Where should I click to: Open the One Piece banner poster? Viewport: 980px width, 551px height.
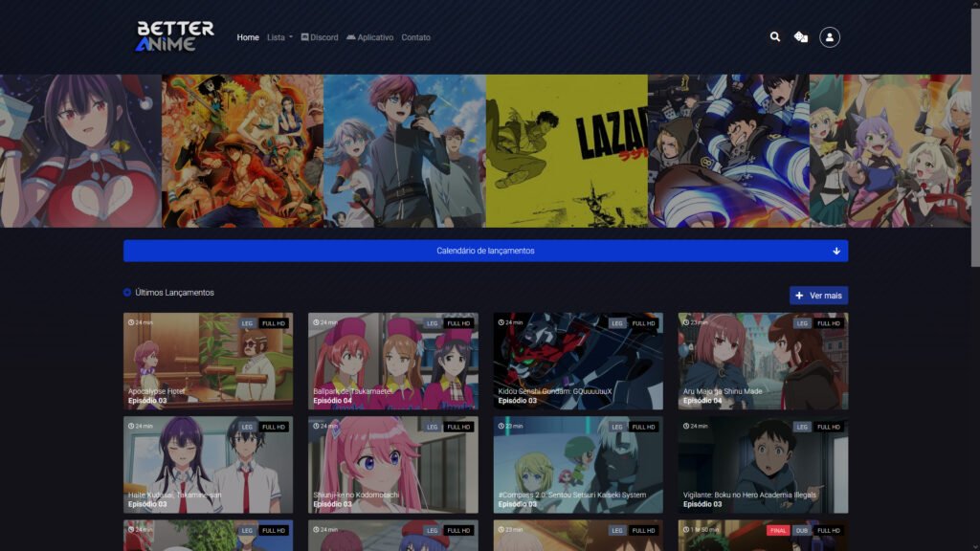tap(242, 150)
